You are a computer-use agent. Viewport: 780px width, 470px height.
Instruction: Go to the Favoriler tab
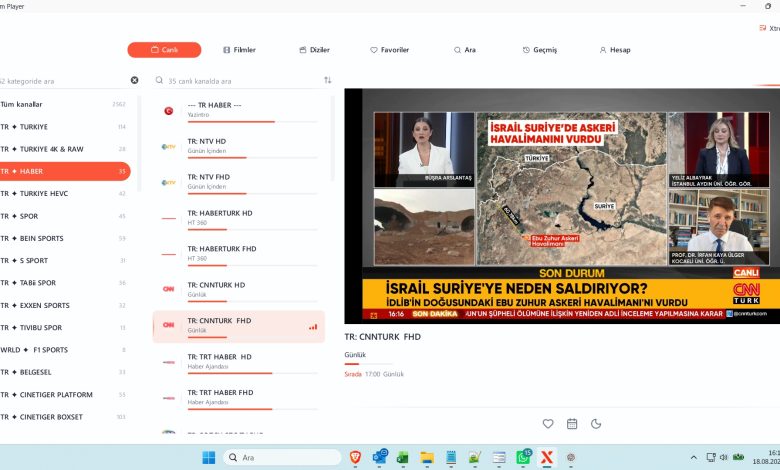point(390,50)
